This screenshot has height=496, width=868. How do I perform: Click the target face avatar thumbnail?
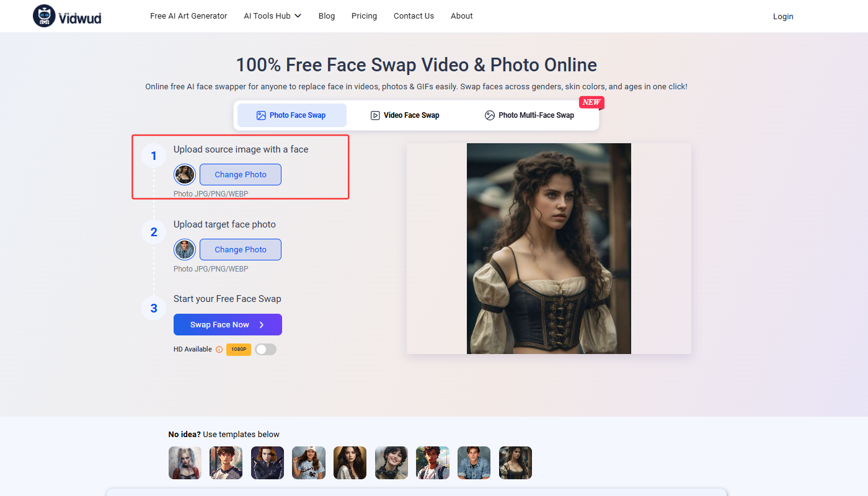click(185, 250)
